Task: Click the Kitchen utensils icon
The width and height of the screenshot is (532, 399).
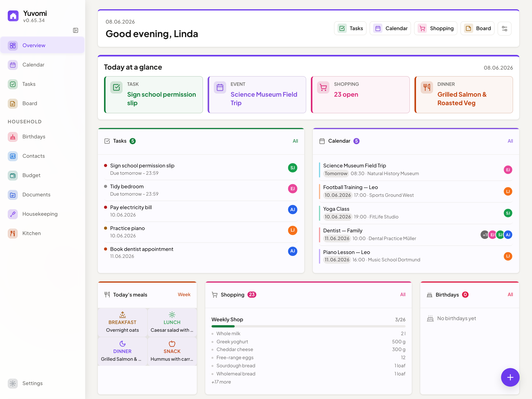Action: click(13, 233)
